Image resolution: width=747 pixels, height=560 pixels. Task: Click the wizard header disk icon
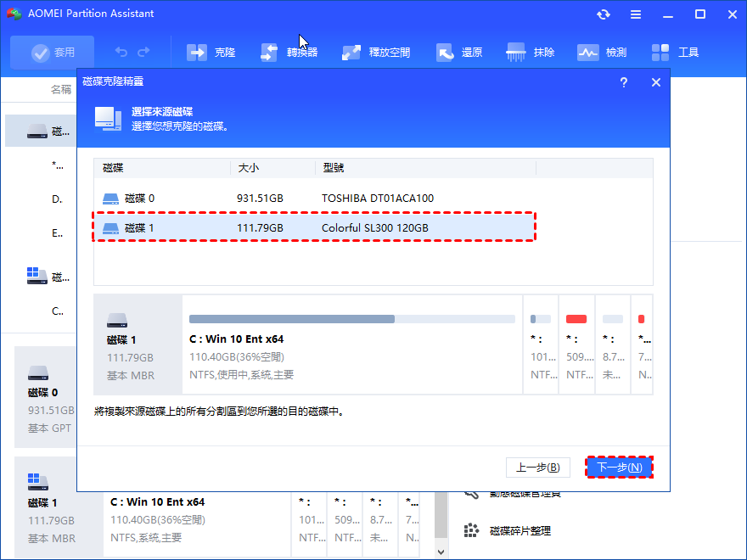tap(108, 119)
